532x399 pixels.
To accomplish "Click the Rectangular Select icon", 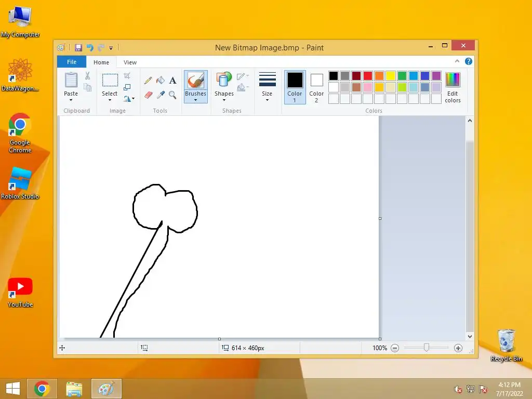I will click(110, 80).
